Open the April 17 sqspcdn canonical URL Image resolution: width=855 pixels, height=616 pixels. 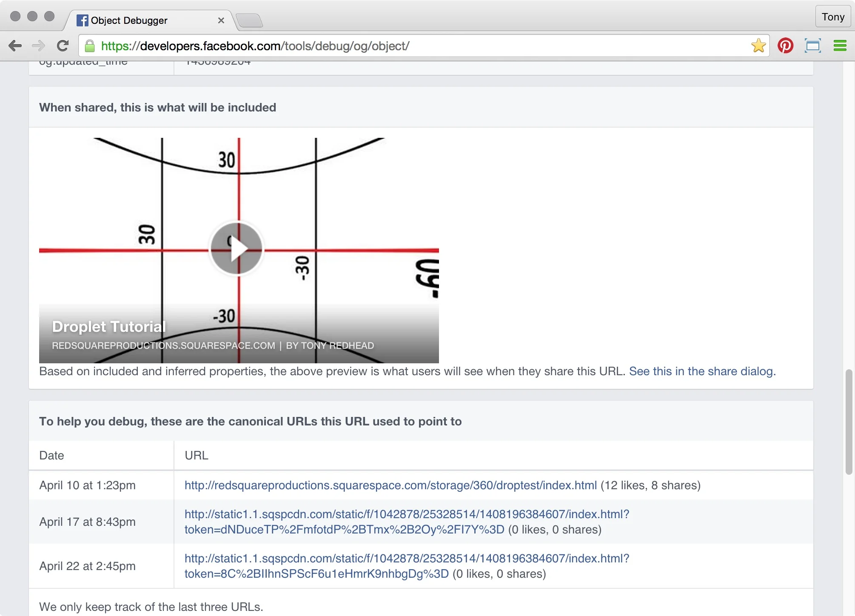point(406,514)
